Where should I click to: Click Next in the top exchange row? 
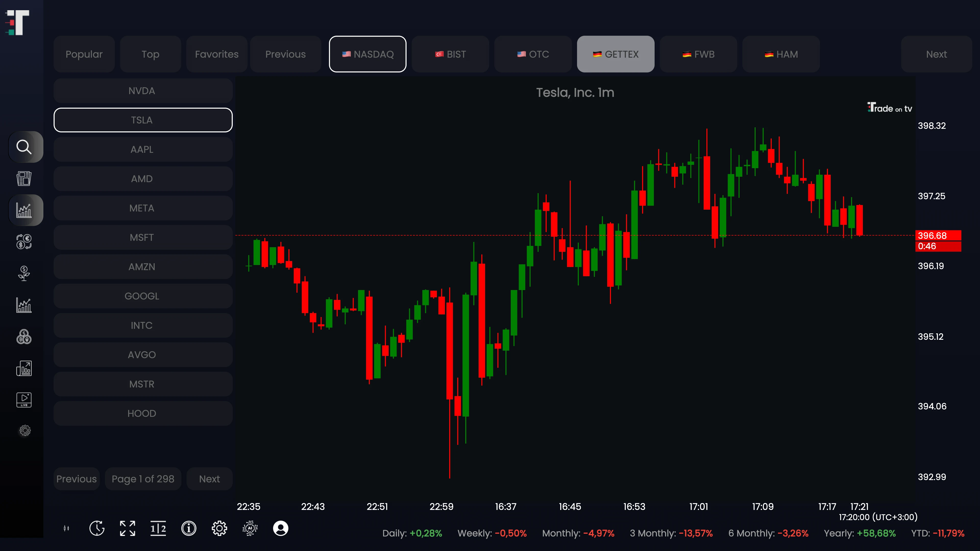(936, 54)
